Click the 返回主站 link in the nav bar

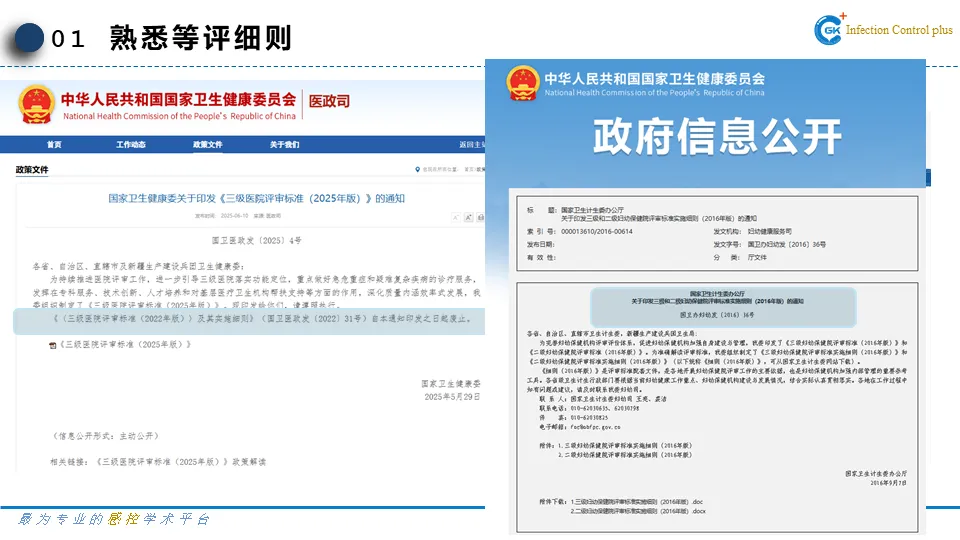[x=472, y=144]
